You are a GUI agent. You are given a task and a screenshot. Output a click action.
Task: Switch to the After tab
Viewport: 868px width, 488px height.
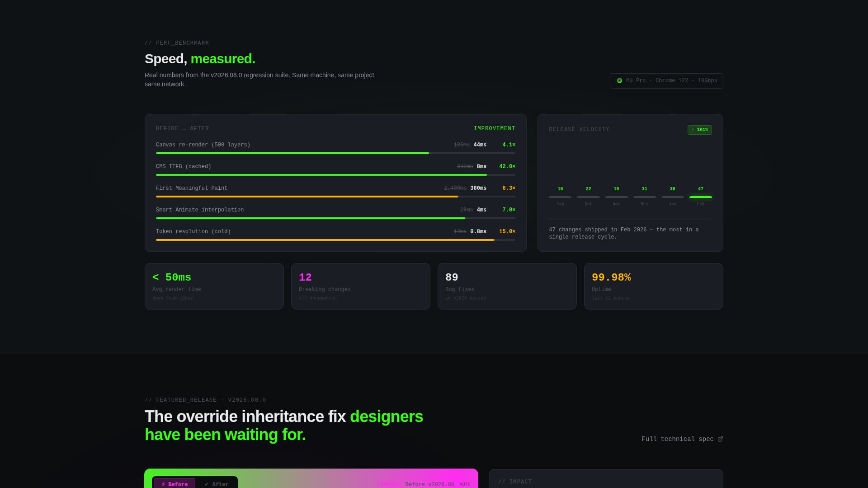tap(217, 484)
